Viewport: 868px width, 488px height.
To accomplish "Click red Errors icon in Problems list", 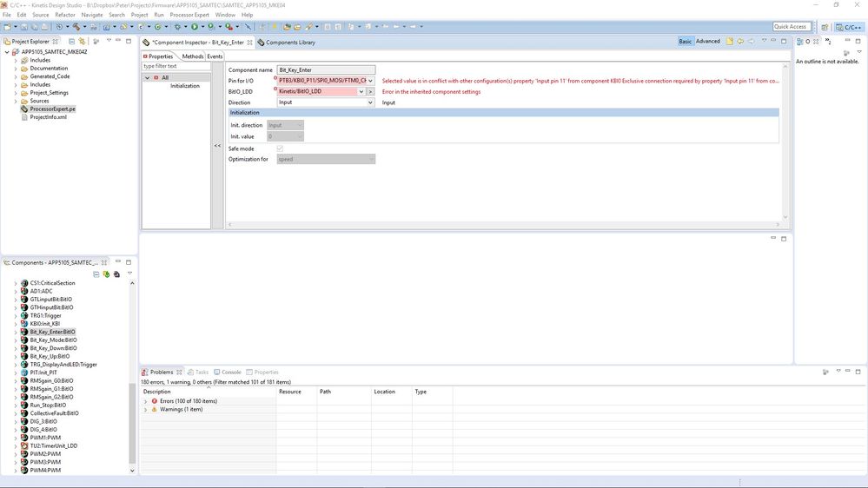I will coord(155,401).
